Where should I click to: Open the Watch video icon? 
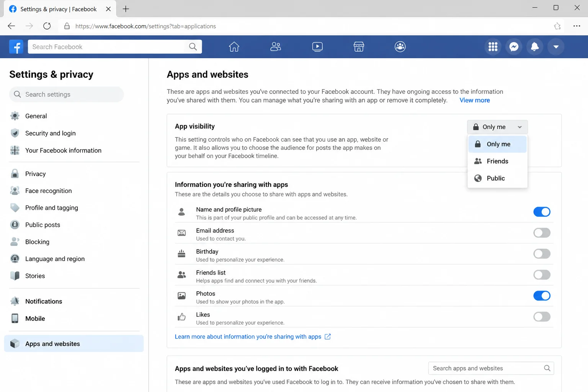coord(317,47)
